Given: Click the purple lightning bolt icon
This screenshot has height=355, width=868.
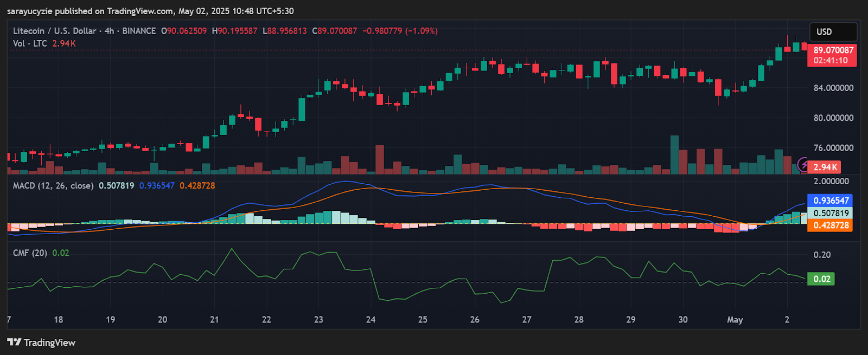Looking at the screenshot, I should 803,164.
